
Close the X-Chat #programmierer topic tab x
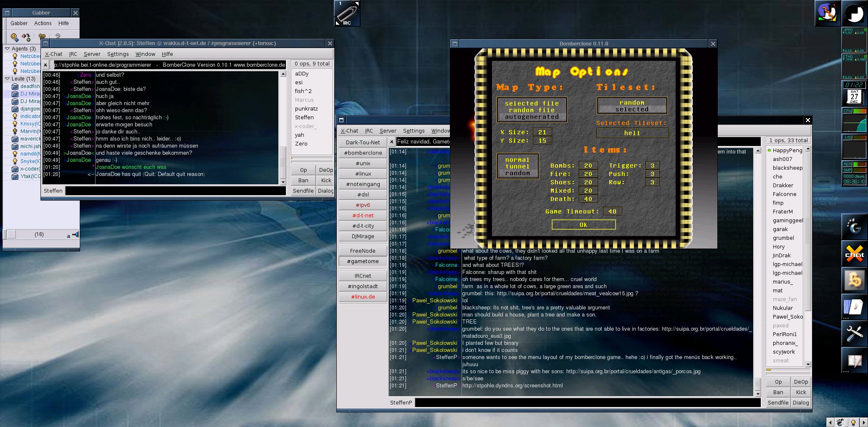point(45,65)
